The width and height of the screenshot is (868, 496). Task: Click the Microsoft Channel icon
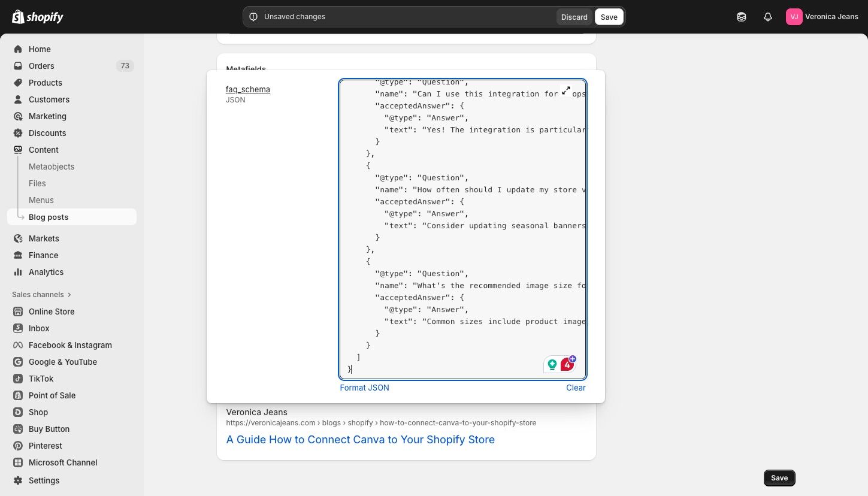coord(18,462)
